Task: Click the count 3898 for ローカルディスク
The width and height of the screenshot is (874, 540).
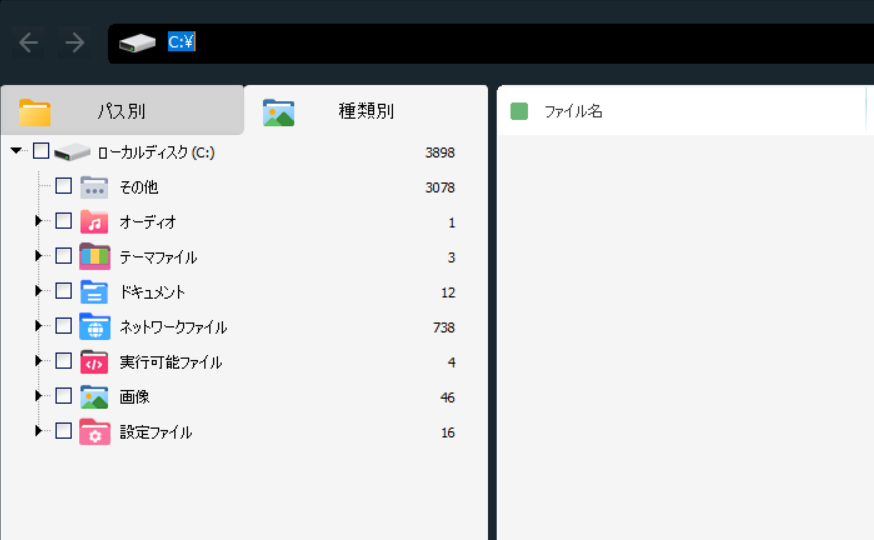Action: [x=440, y=153]
